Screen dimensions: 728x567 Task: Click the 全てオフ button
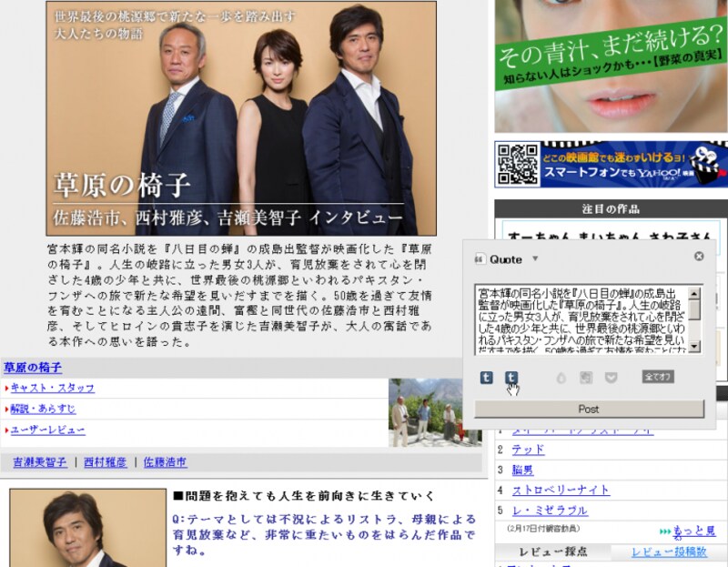[658, 377]
